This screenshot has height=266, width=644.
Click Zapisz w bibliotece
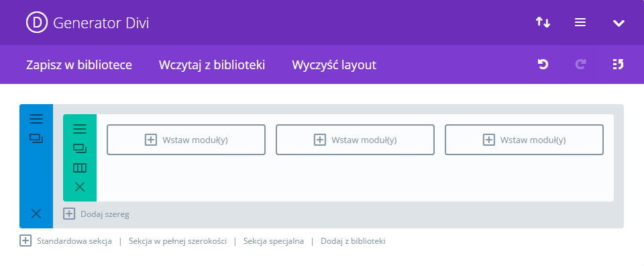79,65
